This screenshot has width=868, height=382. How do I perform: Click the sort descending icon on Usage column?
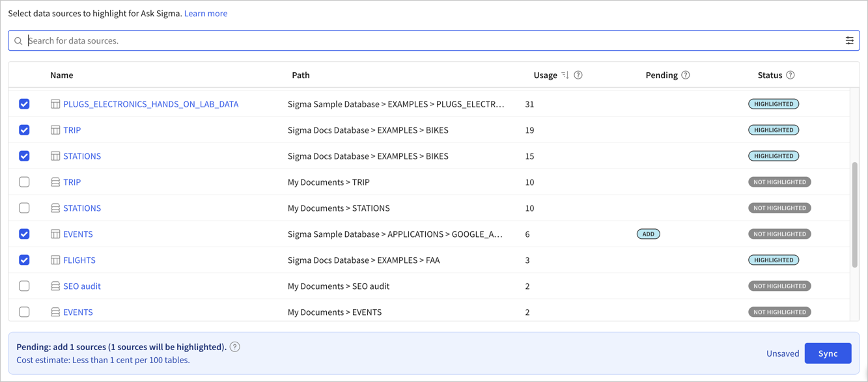click(x=565, y=75)
